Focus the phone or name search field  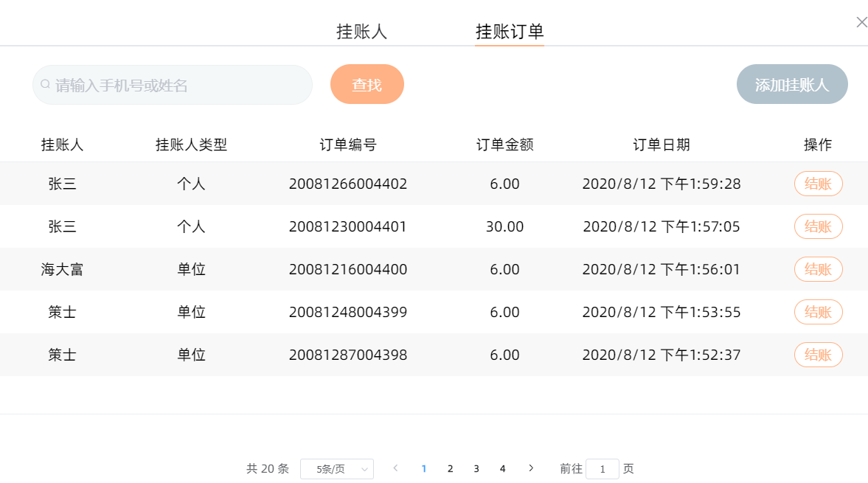pos(177,85)
